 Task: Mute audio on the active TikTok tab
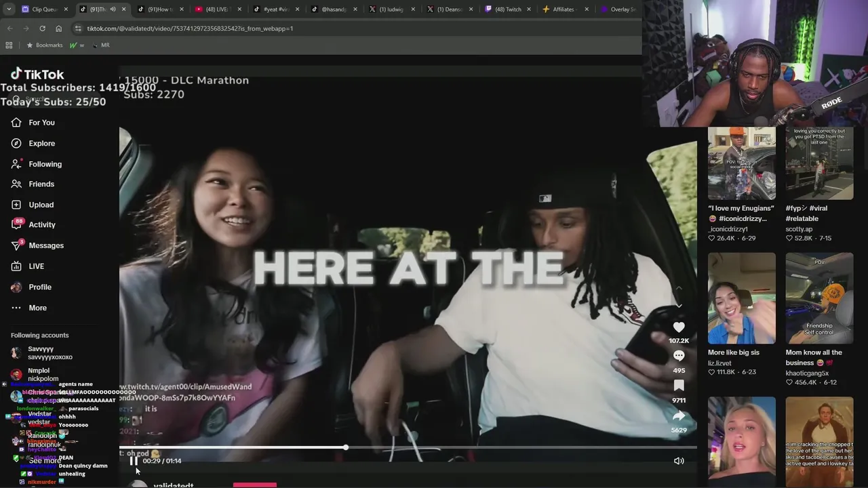113,9
